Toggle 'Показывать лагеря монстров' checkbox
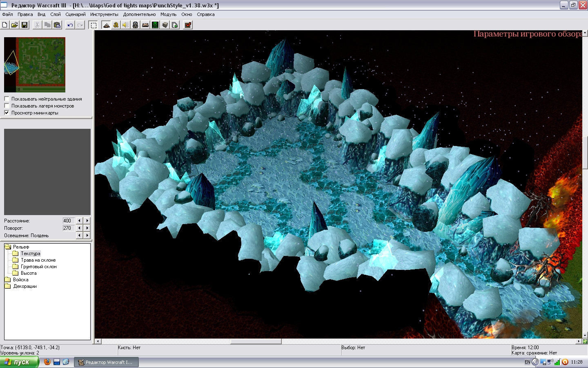588x368 pixels. tap(7, 106)
